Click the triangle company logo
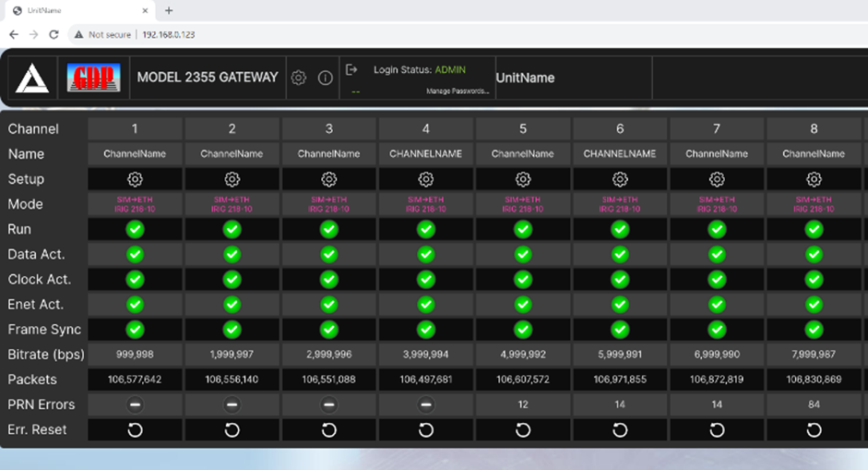Viewport: 868px width, 470px height. [x=32, y=78]
